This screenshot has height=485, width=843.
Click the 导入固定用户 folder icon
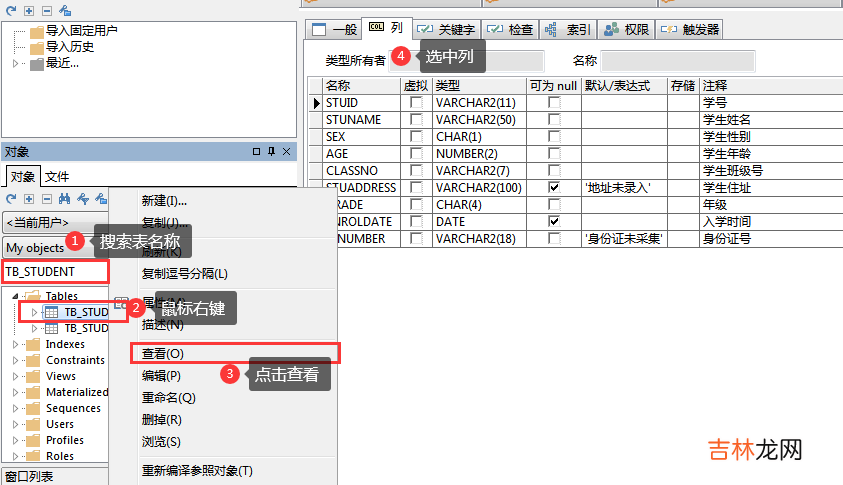click(37, 32)
